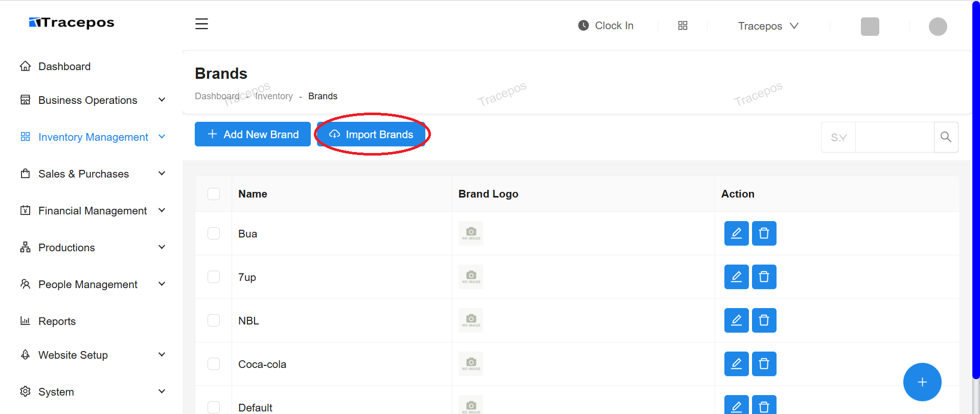
Task: Edit the Default brand
Action: tap(736, 405)
